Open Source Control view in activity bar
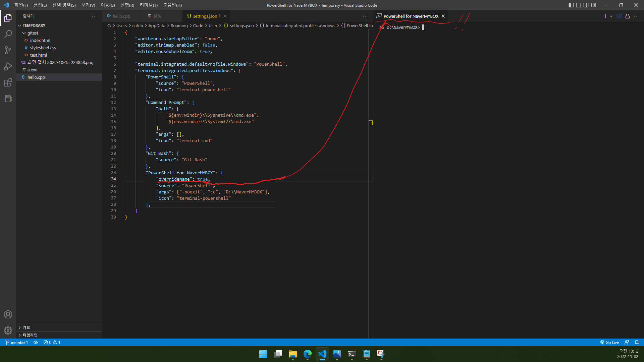The height and width of the screenshot is (362, 644). (x=8, y=50)
